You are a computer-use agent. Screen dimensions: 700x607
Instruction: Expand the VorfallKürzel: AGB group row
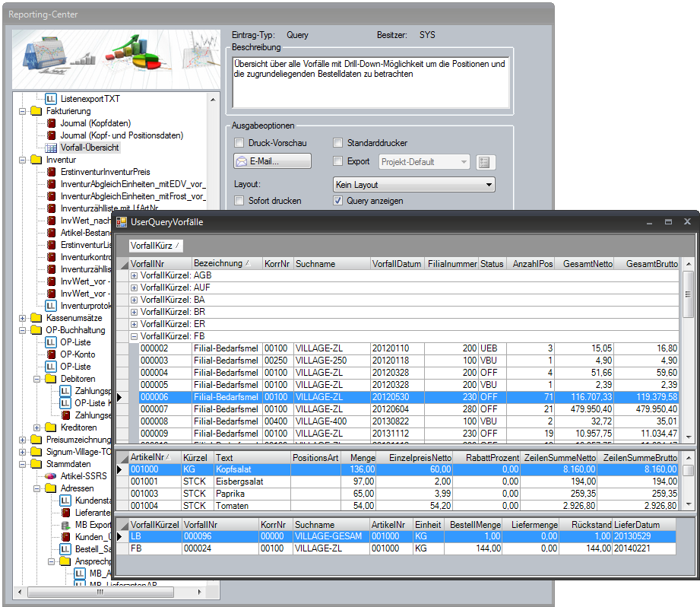(135, 275)
